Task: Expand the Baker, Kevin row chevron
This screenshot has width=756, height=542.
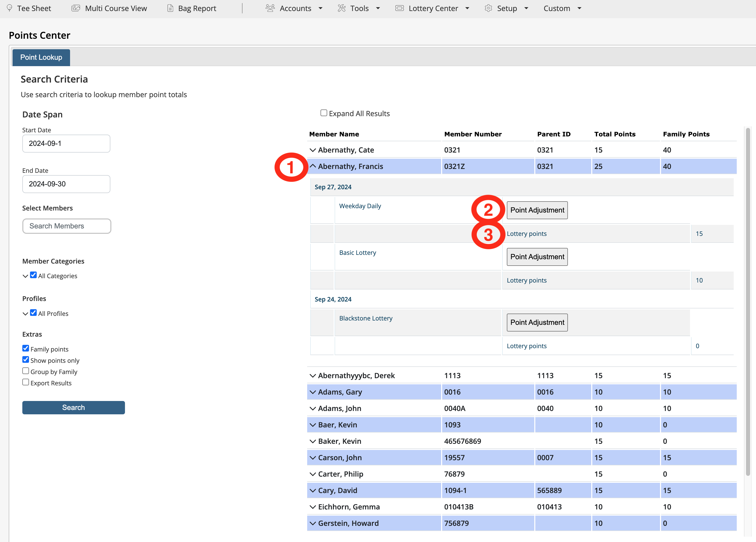Action: [x=313, y=441]
